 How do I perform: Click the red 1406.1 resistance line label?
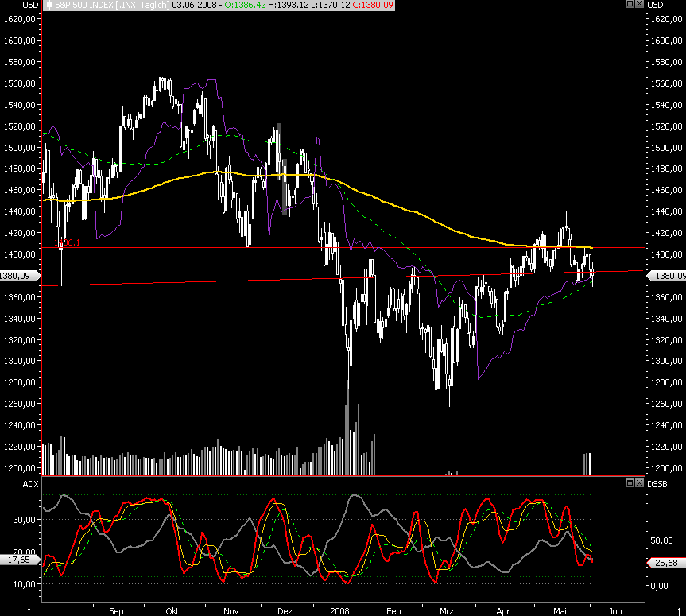tap(67, 242)
